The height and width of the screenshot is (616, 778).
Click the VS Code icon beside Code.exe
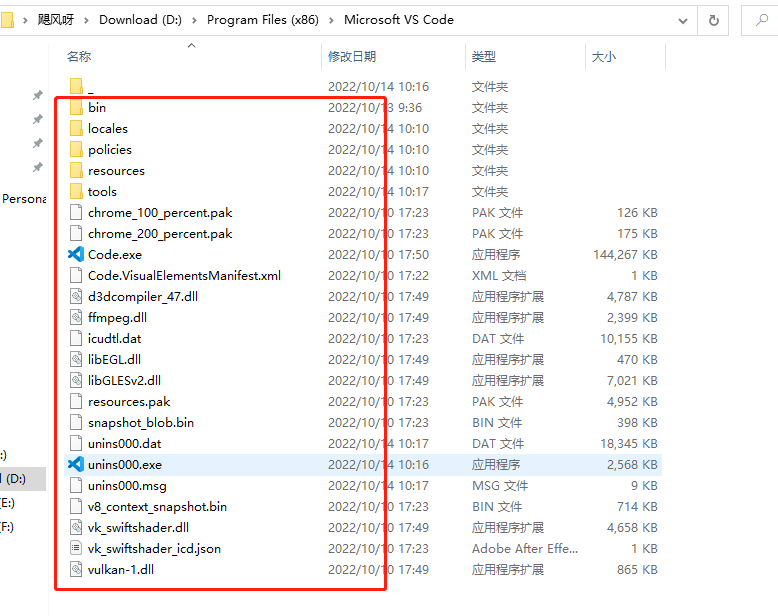(x=76, y=254)
